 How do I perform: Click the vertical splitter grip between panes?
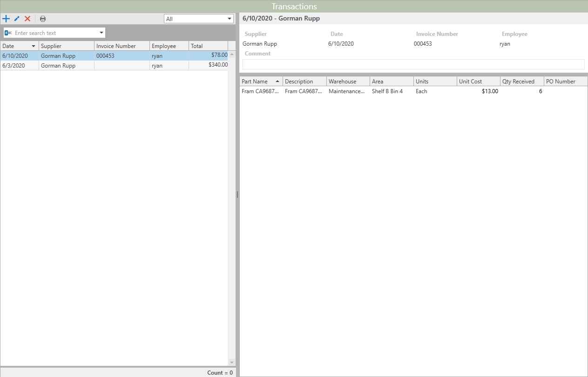[237, 195]
